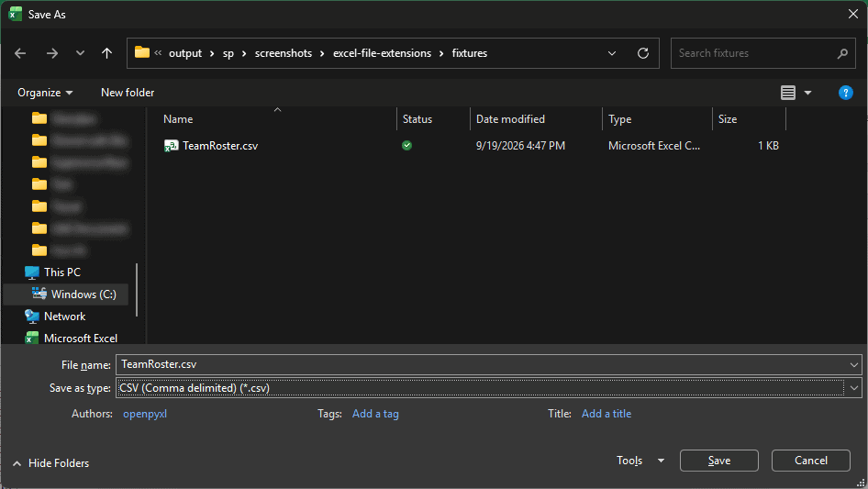Go back with the Back arrow
Image resolution: width=868 pixels, height=489 pixels.
pos(20,53)
